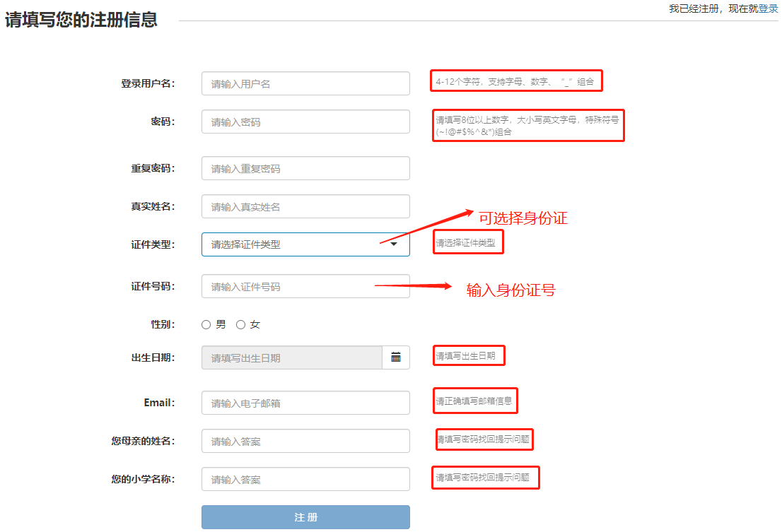Click the Email field label
Screen dimensions: 782x532
159,403
